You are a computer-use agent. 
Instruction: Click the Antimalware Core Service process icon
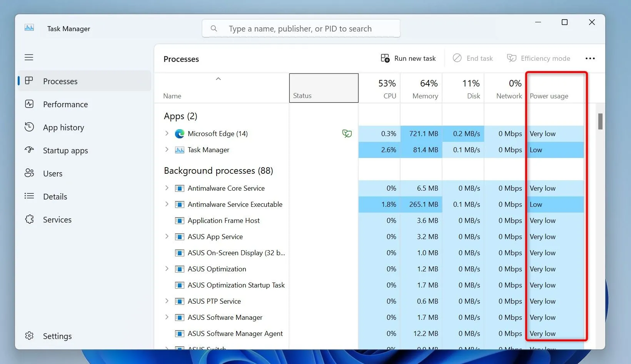[x=179, y=188]
